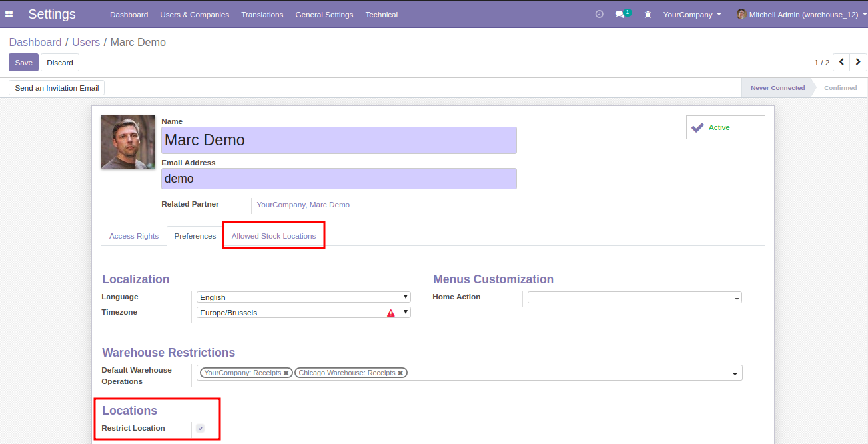868x444 pixels.
Task: Toggle the Restrict Location checkbox
Action: pos(200,428)
